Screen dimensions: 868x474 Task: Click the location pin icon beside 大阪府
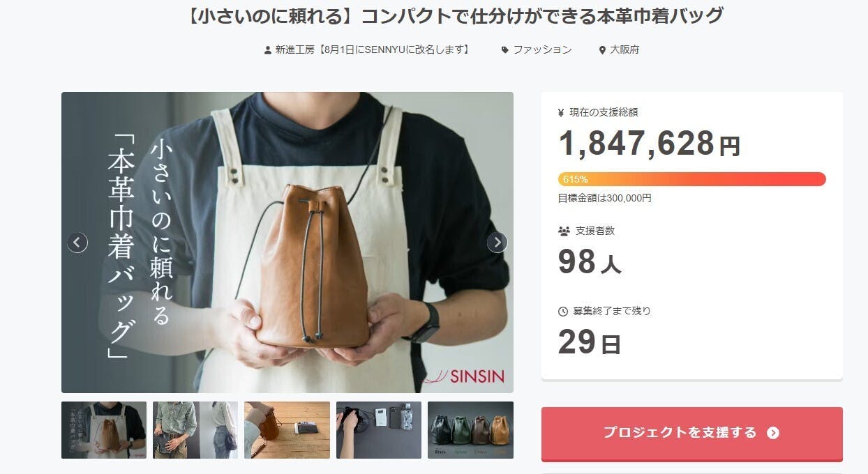pos(602,50)
